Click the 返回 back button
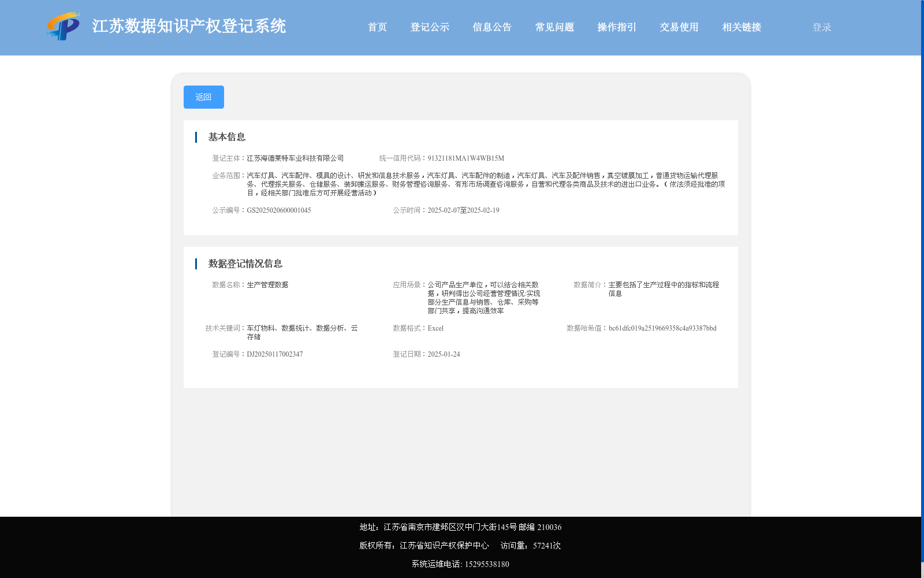 point(204,97)
